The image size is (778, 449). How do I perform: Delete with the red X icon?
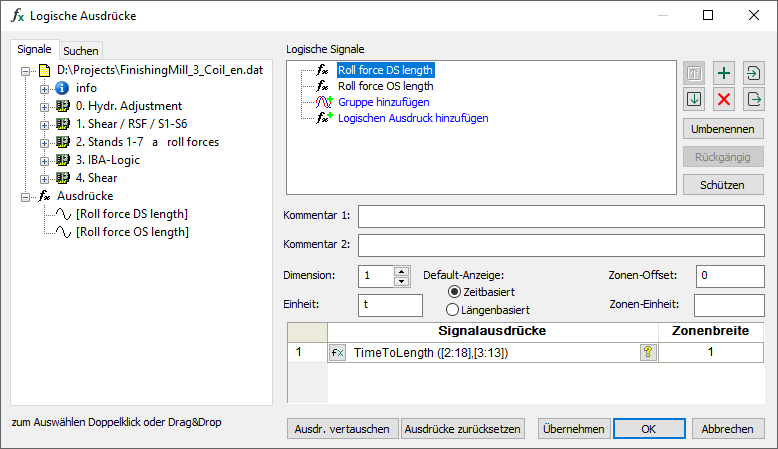click(725, 99)
